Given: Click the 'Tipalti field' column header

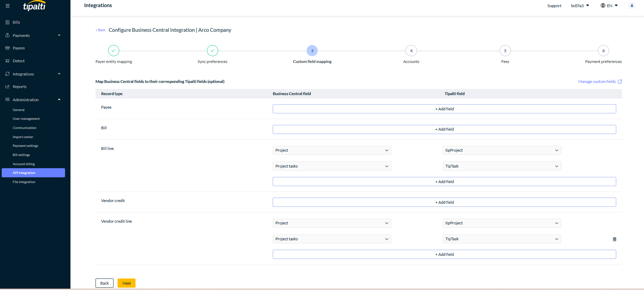Looking at the screenshot, I should [x=454, y=94].
